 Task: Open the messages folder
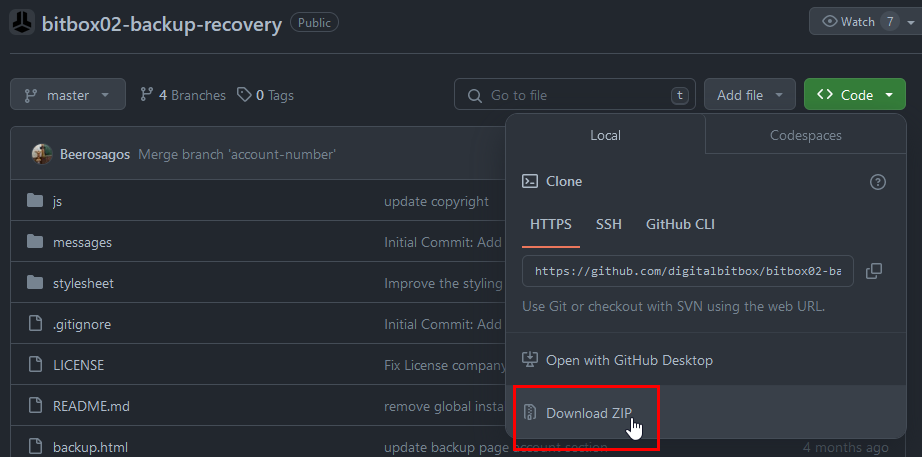(82, 242)
